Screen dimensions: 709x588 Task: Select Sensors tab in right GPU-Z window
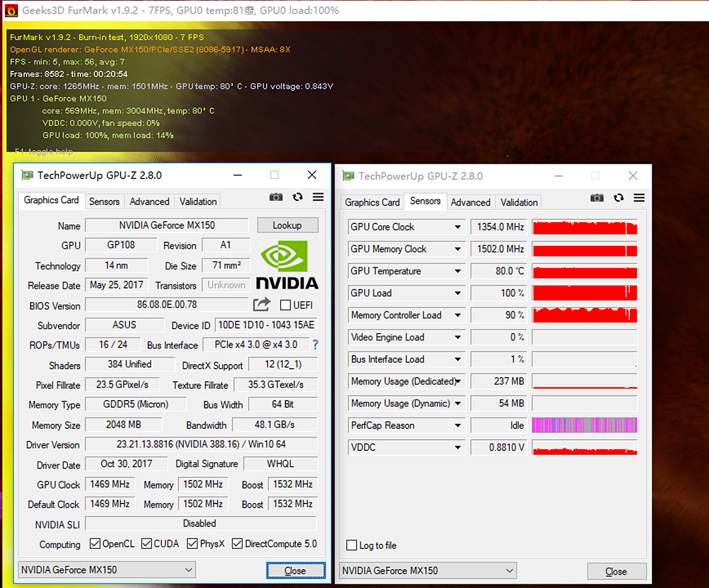coord(425,201)
